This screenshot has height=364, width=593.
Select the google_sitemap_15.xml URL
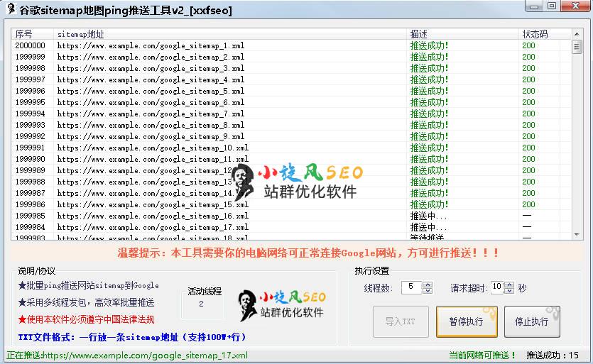coord(153,204)
